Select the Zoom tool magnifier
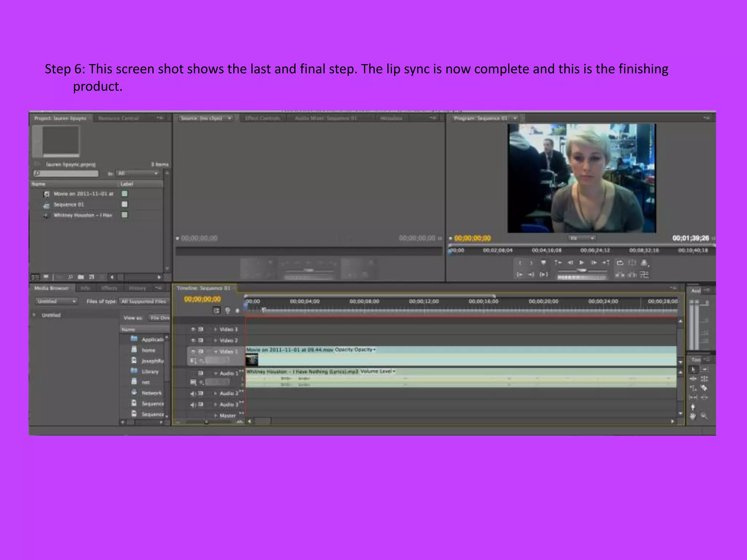 point(704,416)
